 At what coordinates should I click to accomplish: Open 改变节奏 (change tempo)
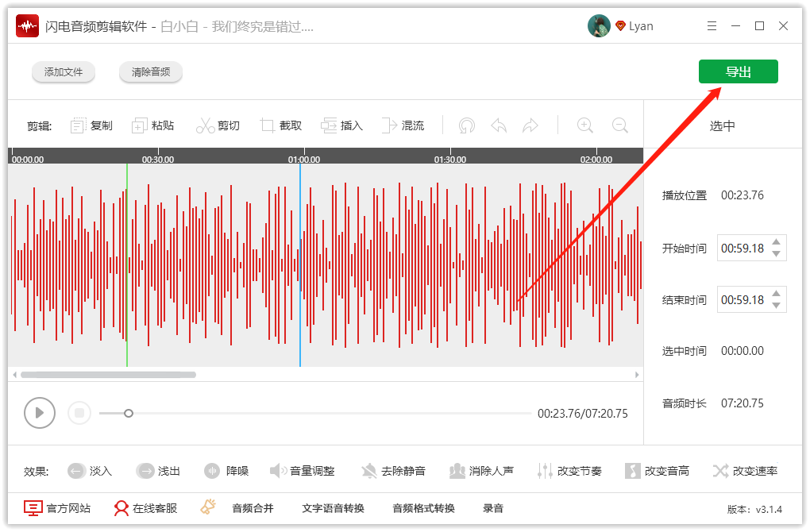tap(569, 471)
